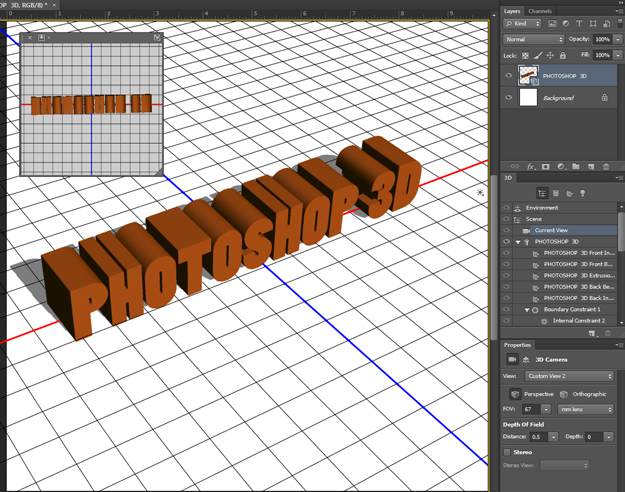Switch to the Channels tab
The image size is (625, 492).
point(540,11)
